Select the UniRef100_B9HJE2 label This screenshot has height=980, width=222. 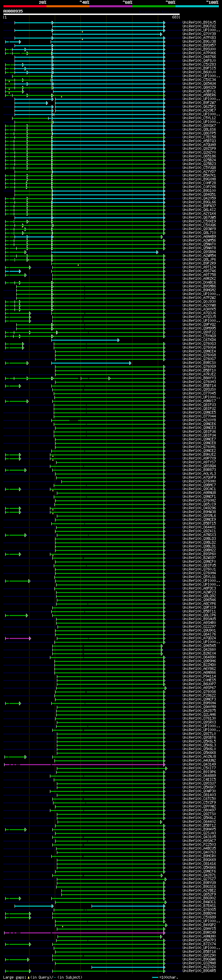pyautogui.click(x=199, y=454)
